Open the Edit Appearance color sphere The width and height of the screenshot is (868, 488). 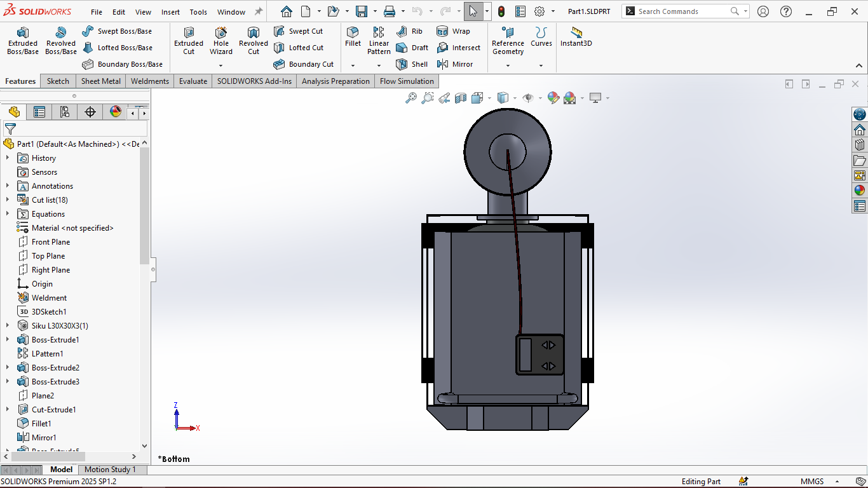click(553, 98)
